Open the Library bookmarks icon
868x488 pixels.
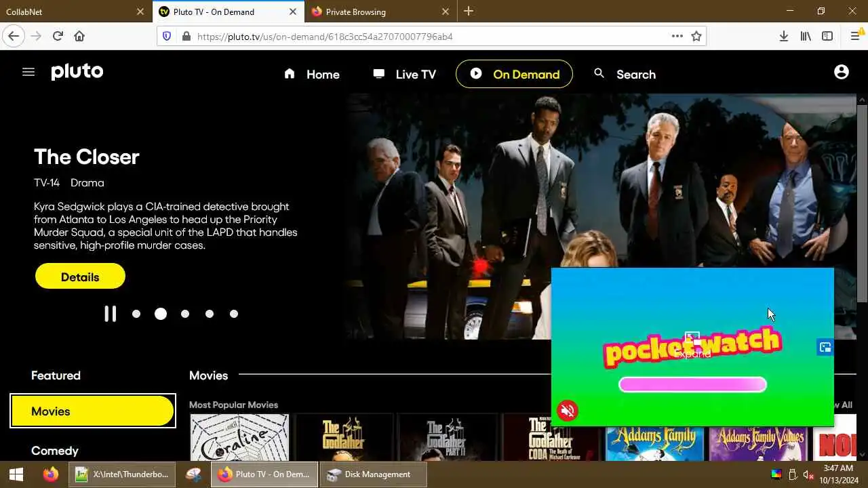click(x=806, y=36)
